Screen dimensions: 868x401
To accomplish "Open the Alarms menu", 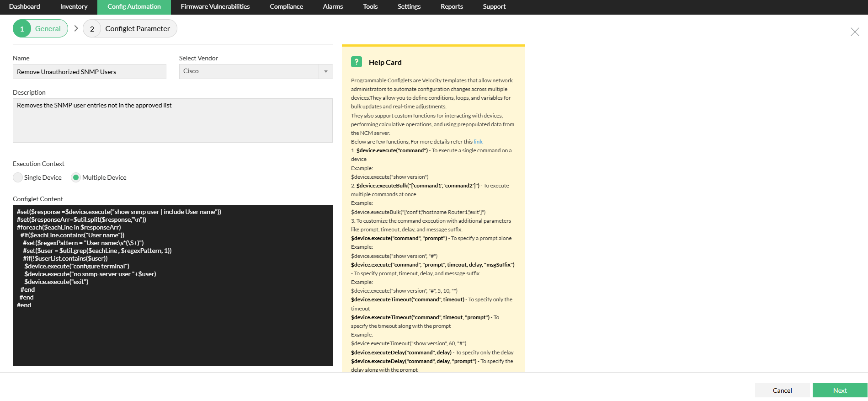I will [x=333, y=7].
